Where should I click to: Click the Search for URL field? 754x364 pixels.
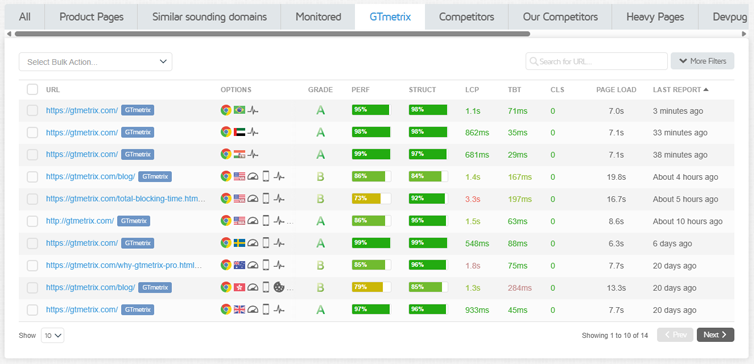pyautogui.click(x=596, y=61)
